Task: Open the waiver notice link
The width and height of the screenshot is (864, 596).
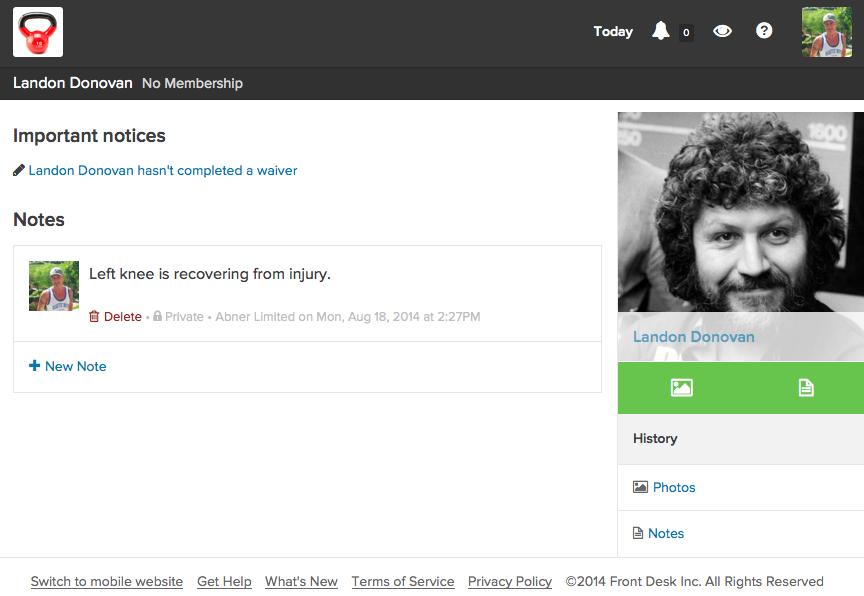Action: 162,170
